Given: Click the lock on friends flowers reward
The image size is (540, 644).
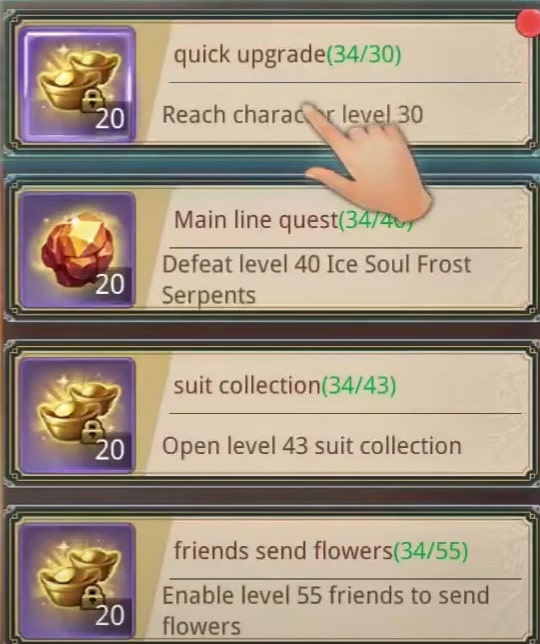Looking at the screenshot, I should pos(91,597).
